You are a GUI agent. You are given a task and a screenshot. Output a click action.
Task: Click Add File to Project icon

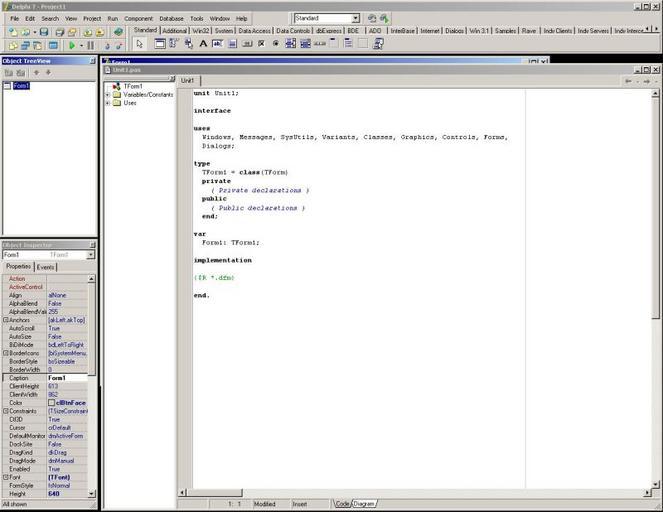88,32
